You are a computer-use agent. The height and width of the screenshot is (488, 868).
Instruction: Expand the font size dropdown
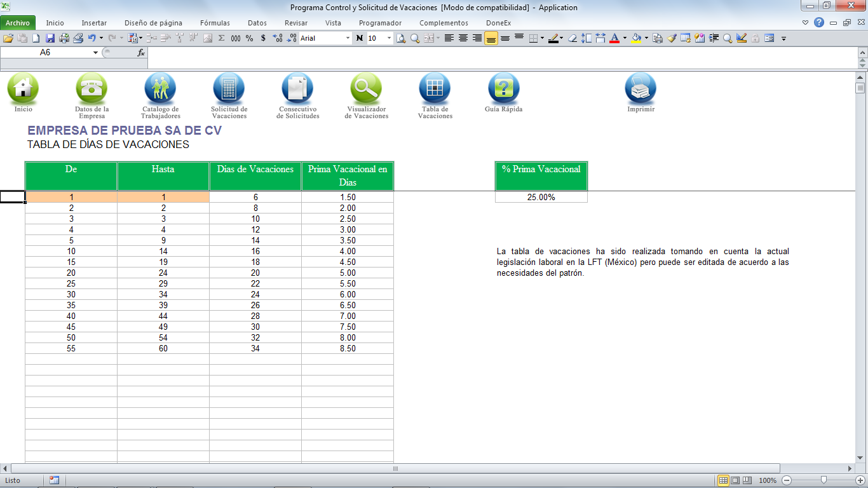[x=389, y=38]
